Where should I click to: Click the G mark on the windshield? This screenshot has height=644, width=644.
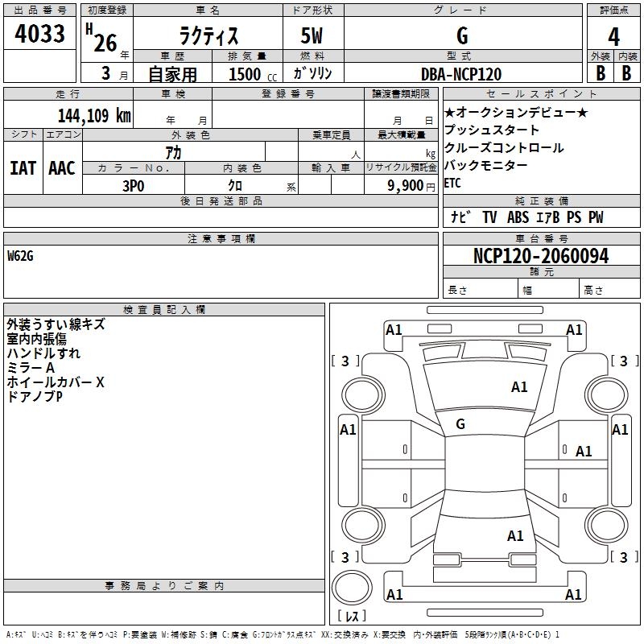(x=460, y=424)
